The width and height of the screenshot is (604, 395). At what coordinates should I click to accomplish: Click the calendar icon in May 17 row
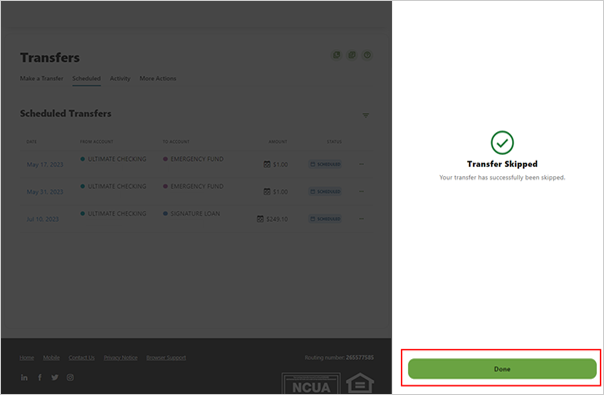tap(267, 164)
